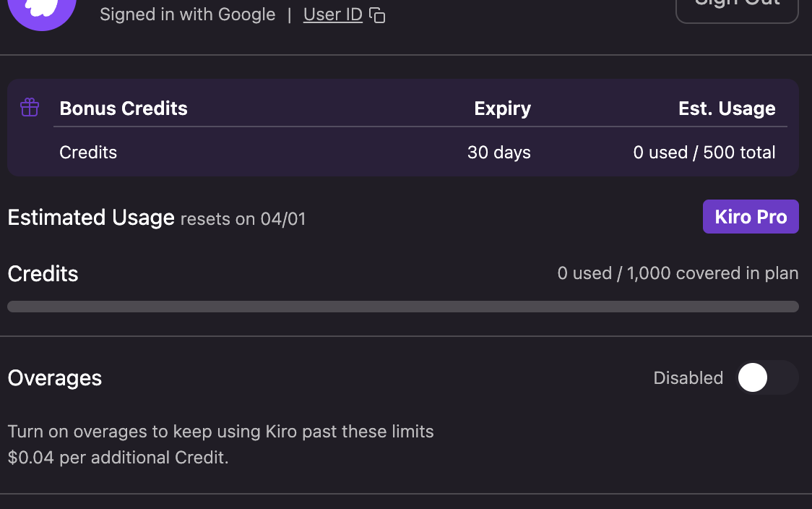This screenshot has width=812, height=509.
Task: Copy the User ID with copy icon
Action: [377, 15]
